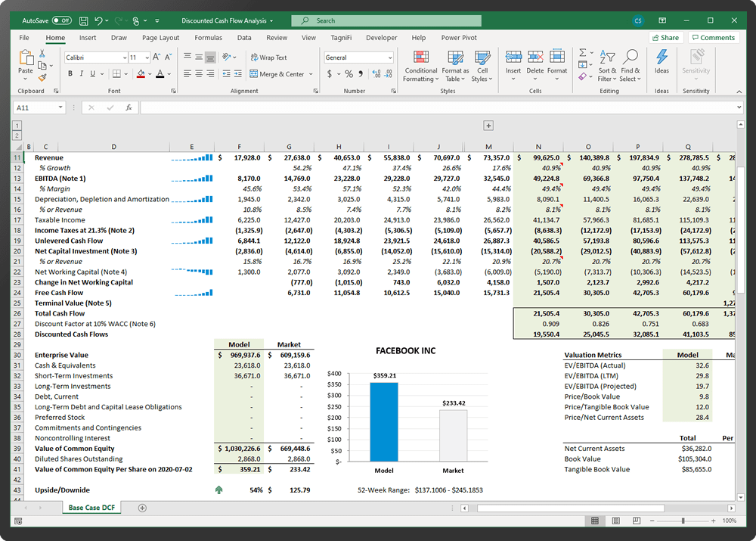The width and height of the screenshot is (756, 541).
Task: Click the Delete cells icon
Action: click(535, 58)
